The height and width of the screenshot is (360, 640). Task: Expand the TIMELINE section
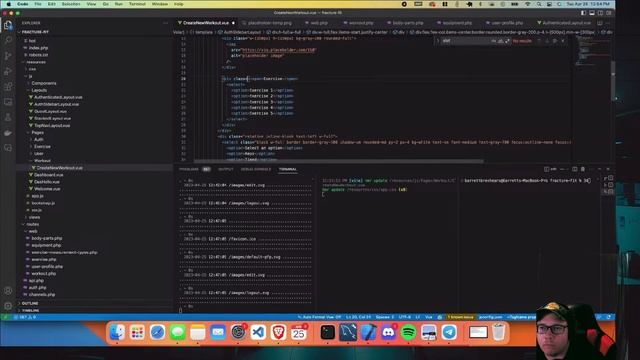(31, 310)
